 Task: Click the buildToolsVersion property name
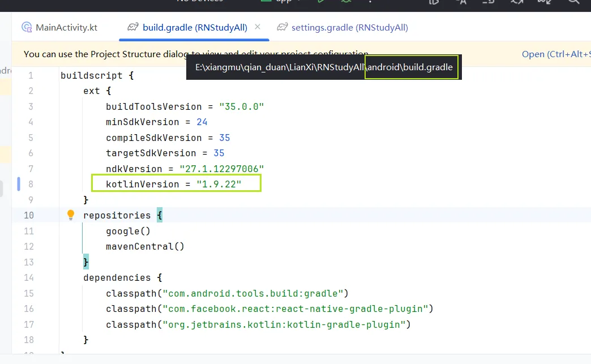pos(154,106)
